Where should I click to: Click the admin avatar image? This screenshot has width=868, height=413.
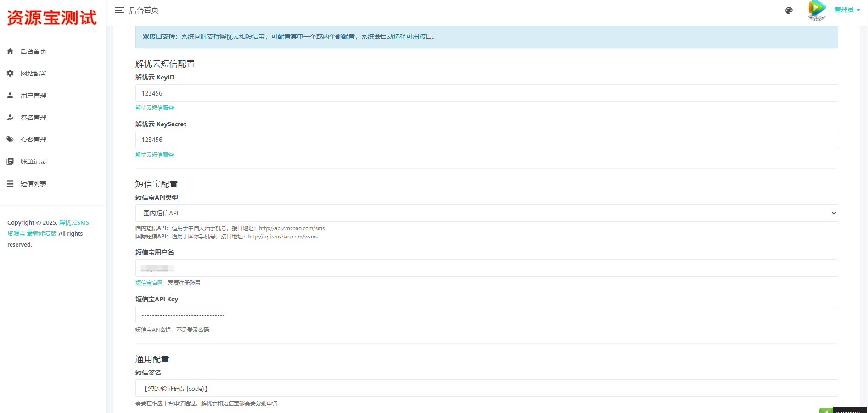(817, 10)
